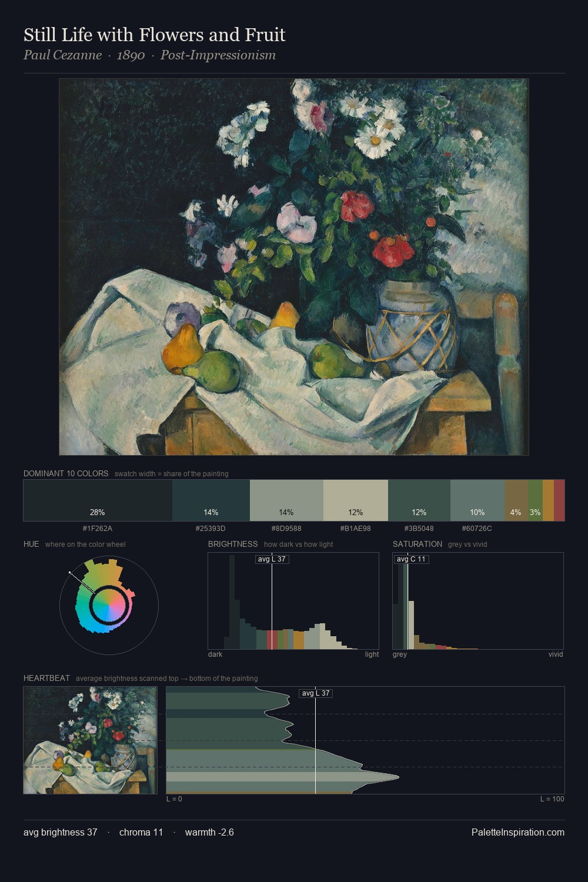This screenshot has width=588, height=882.
Task: Select the 28% swatch #1F262A
Action: coord(98,500)
